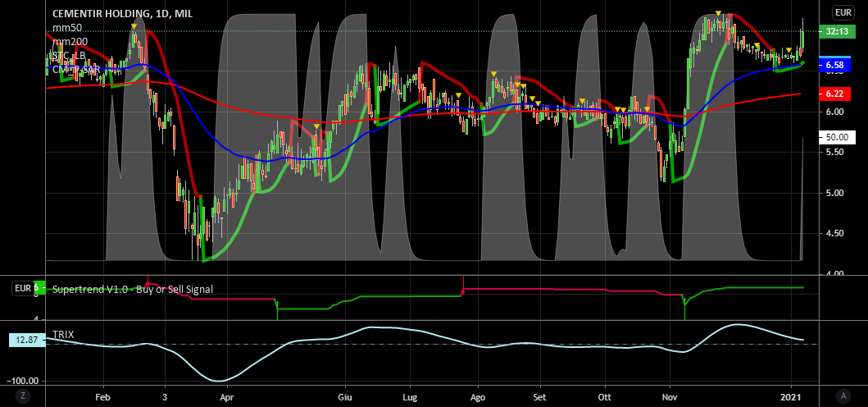This screenshot has height=407, width=868.
Task: Click the 2021 label on the time axis
Action: point(792,396)
